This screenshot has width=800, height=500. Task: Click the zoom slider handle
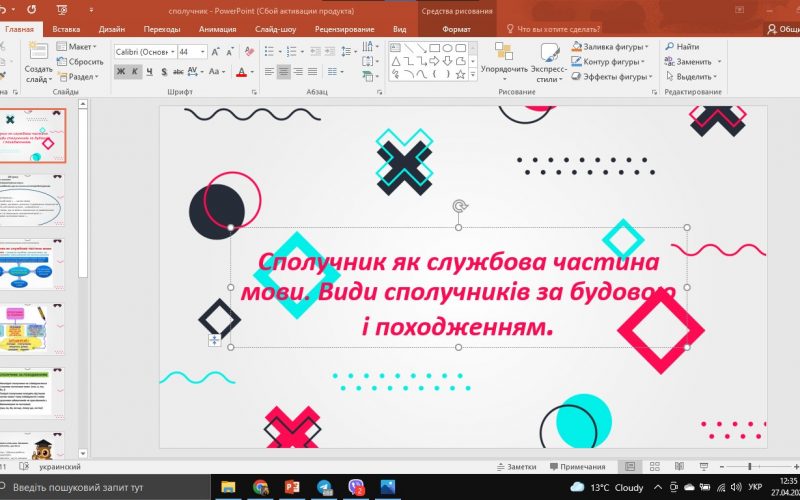click(749, 466)
